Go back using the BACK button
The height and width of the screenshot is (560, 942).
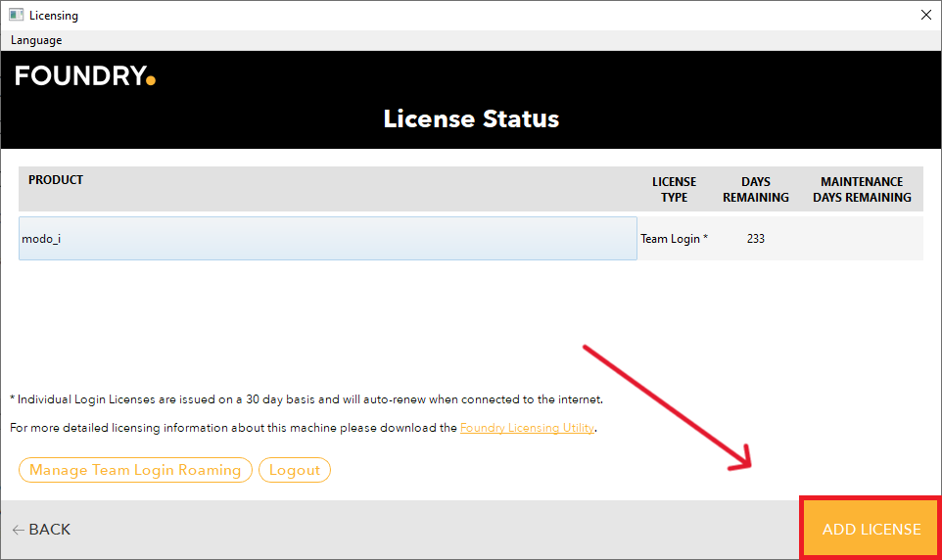click(41, 530)
